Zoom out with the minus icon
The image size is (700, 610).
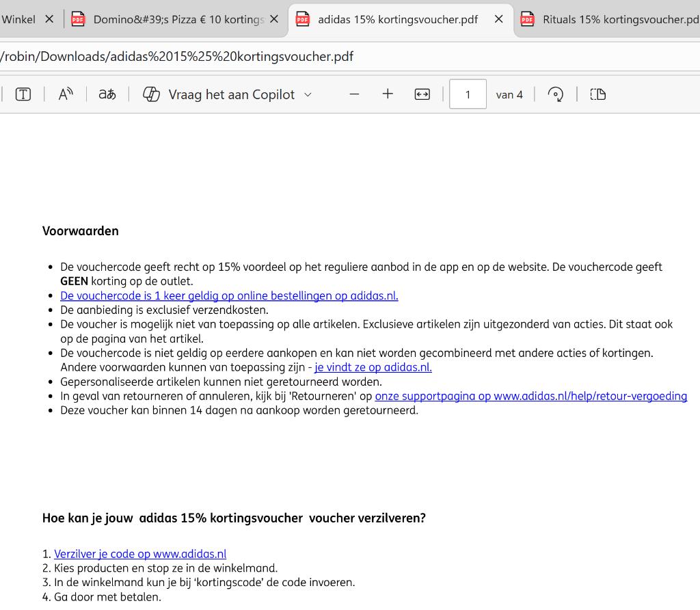click(x=355, y=94)
